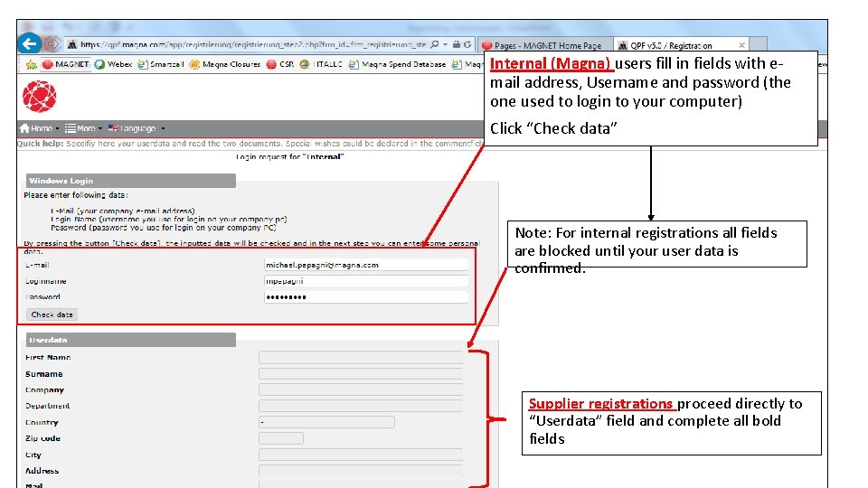
Task: Click the security lock icon in address bar
Action: coord(456,44)
